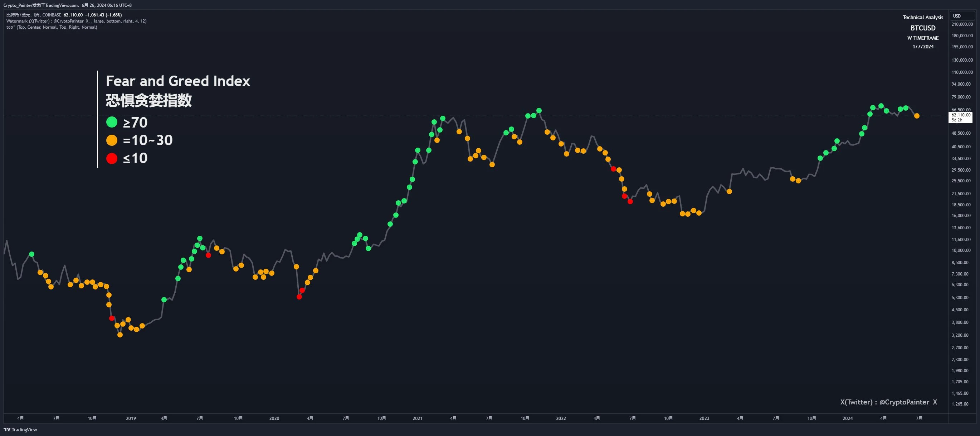
Task: Click the red ≤10 legend dot
Action: point(112,158)
